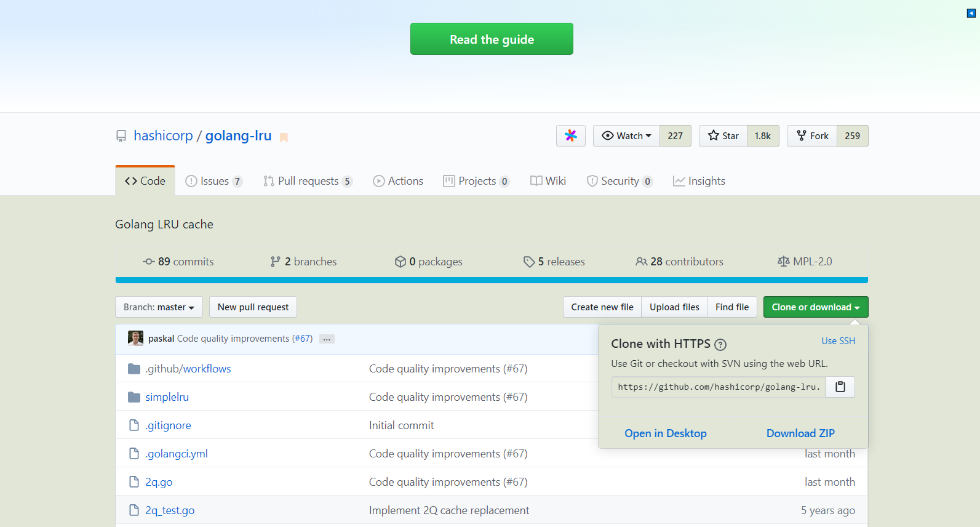This screenshot has height=527, width=980.
Task: Click Upload files button
Action: pos(674,307)
